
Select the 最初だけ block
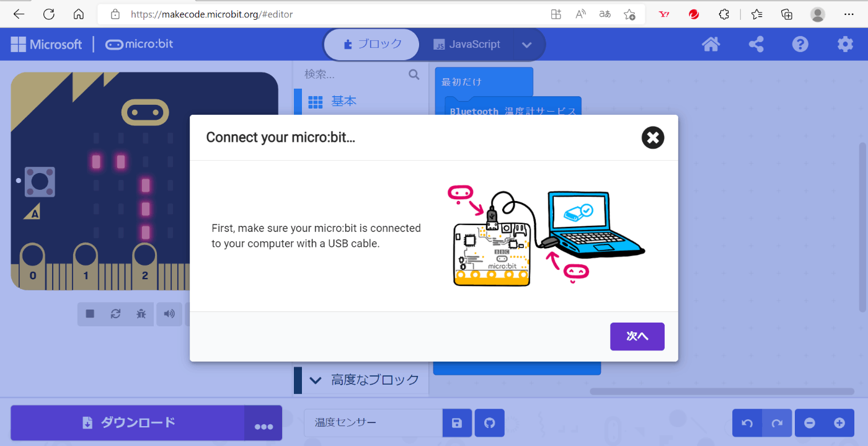484,82
